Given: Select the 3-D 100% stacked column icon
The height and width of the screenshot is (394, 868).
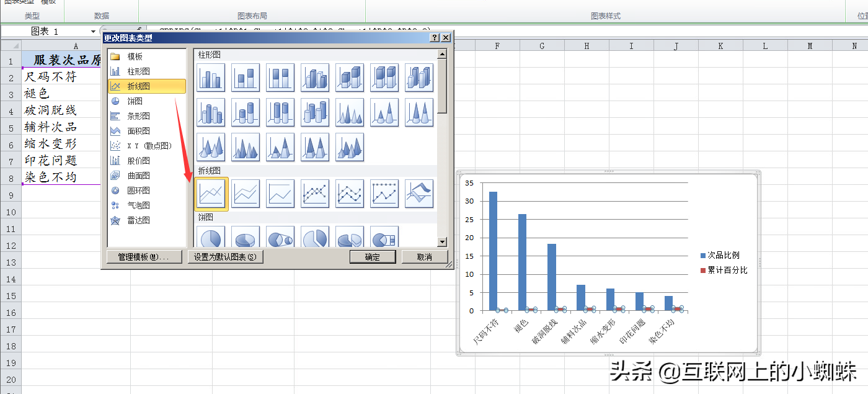Looking at the screenshot, I should pyautogui.click(x=384, y=78).
